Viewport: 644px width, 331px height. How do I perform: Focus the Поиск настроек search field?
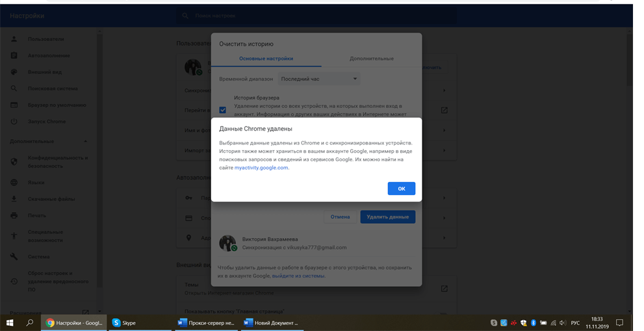pyautogui.click(x=316, y=16)
